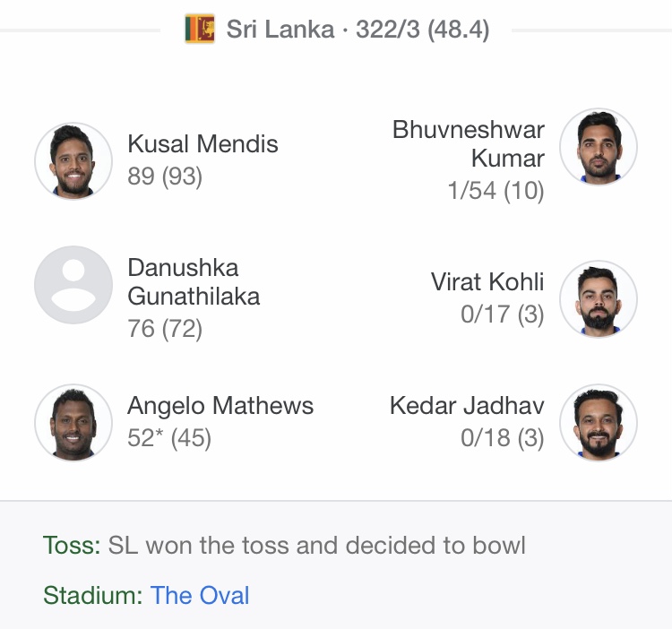
Task: Select the Kedar Jadhav name
Action: (x=467, y=405)
